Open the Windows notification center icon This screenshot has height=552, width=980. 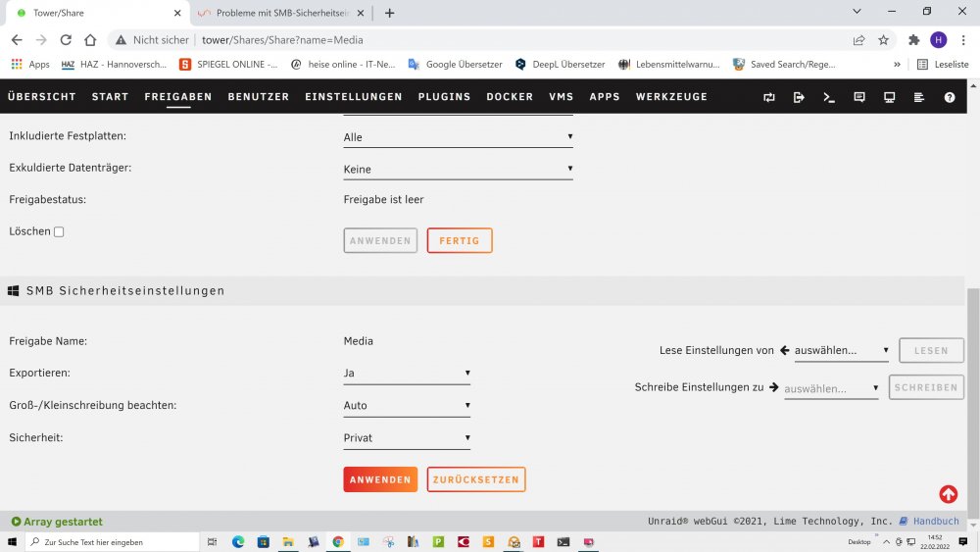(x=963, y=542)
